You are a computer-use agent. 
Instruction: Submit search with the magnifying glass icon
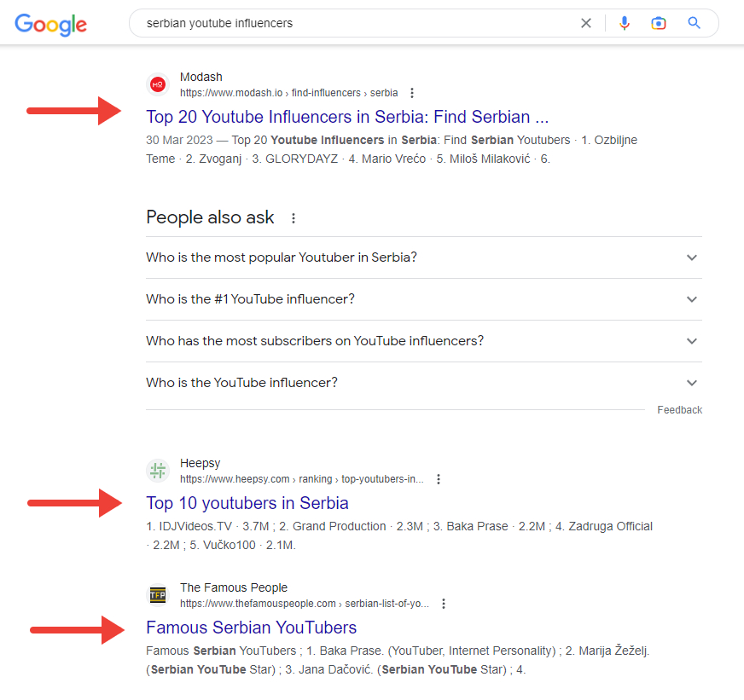point(694,23)
